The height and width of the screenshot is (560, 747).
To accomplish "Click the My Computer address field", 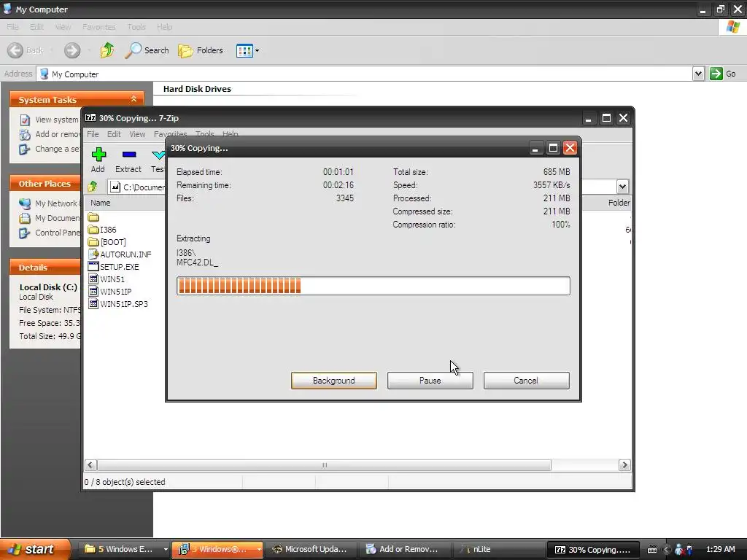I will (365, 74).
